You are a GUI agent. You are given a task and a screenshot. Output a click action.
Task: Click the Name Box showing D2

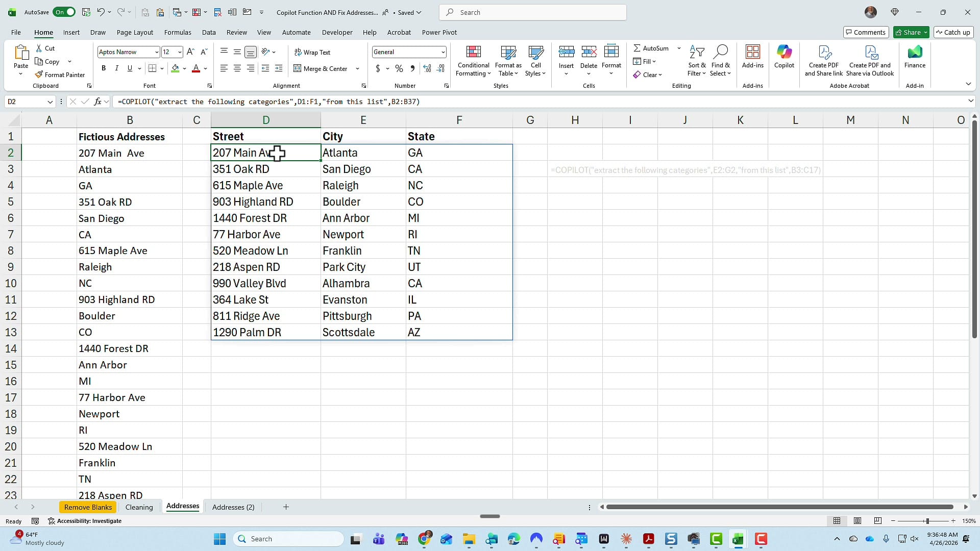coord(26,102)
